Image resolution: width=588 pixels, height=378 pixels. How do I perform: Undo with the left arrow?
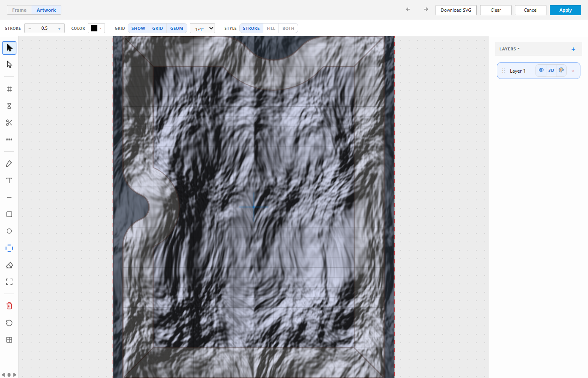pyautogui.click(x=408, y=9)
